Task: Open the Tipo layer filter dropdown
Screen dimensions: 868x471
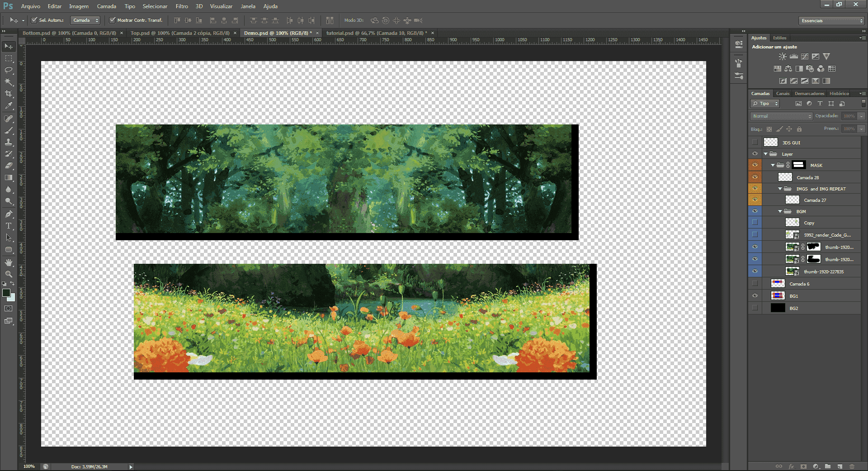Action: point(765,104)
